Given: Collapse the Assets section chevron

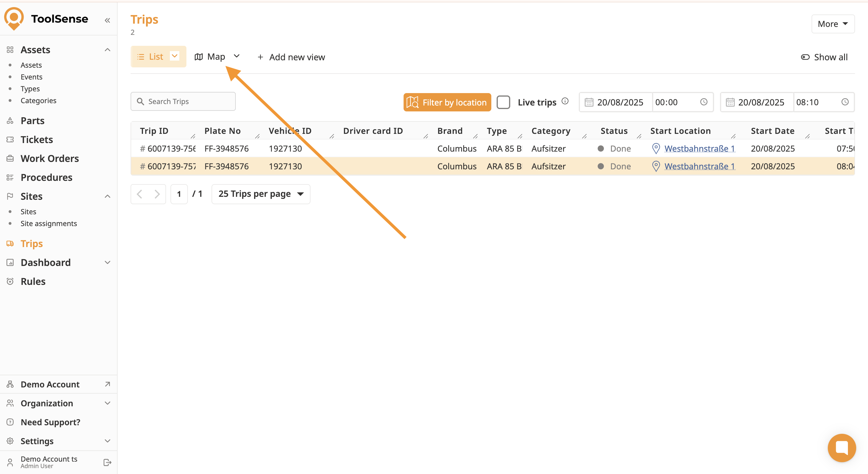Looking at the screenshot, I should point(107,50).
